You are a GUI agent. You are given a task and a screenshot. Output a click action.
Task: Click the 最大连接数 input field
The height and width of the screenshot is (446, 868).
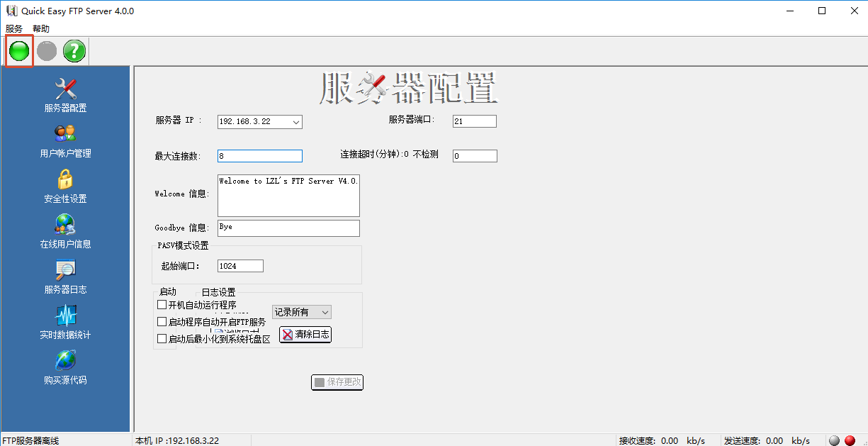260,156
